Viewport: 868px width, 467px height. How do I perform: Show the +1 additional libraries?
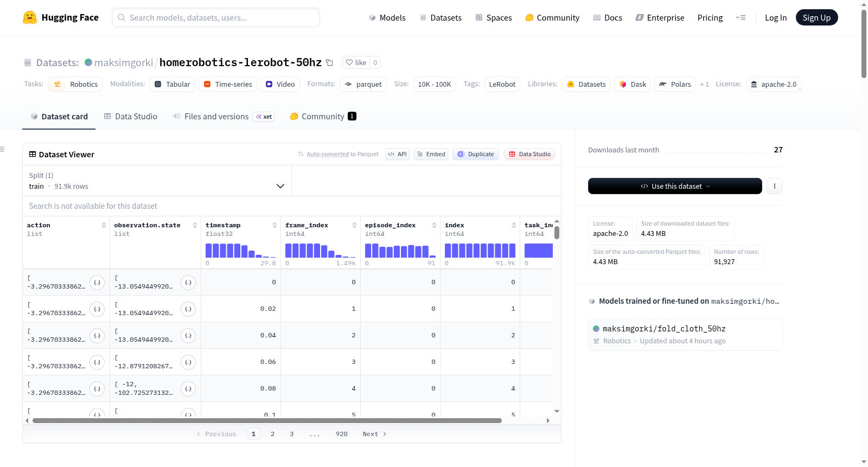pos(704,84)
